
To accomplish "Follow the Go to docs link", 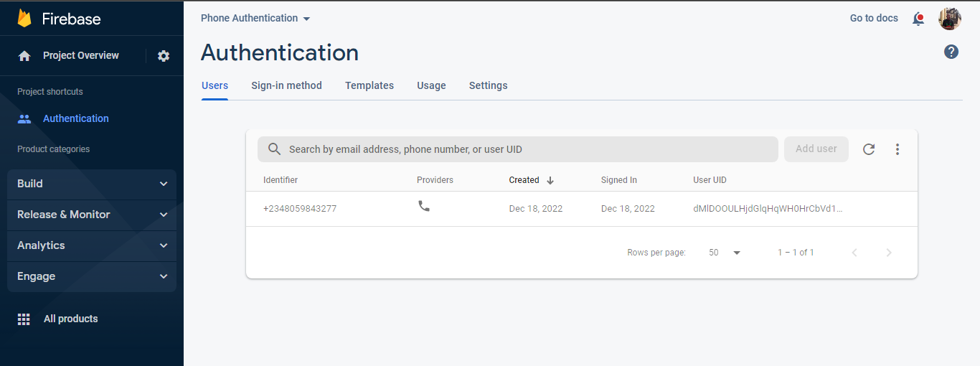I will (874, 18).
